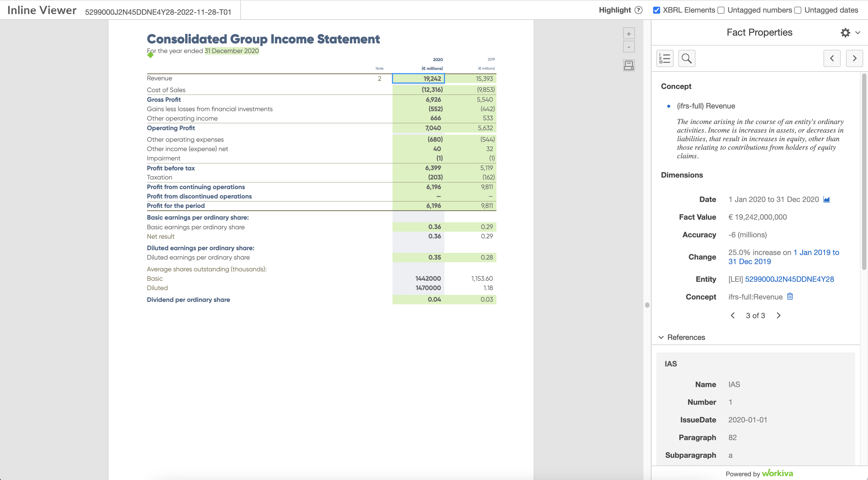The image size is (868, 480).
Task: Click Basic average shares value 1442000
Action: click(x=428, y=279)
